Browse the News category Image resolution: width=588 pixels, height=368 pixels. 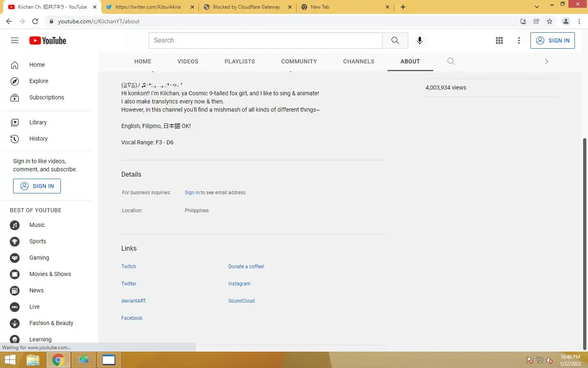[36, 290]
